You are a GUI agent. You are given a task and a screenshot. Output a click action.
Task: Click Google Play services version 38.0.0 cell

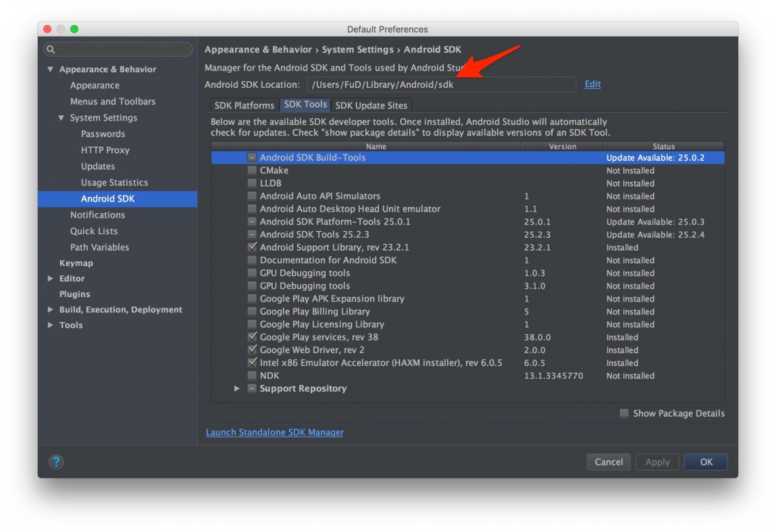pos(537,337)
